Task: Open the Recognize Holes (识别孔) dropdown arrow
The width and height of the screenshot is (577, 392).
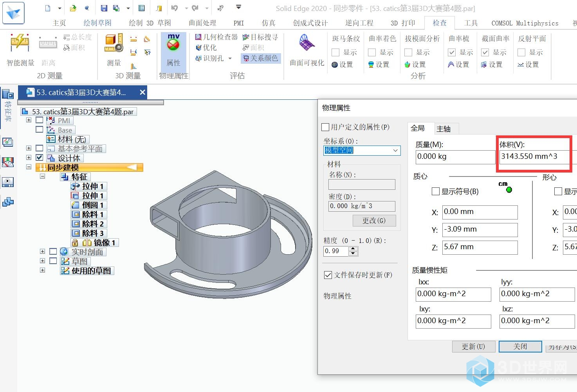Action: (230, 58)
